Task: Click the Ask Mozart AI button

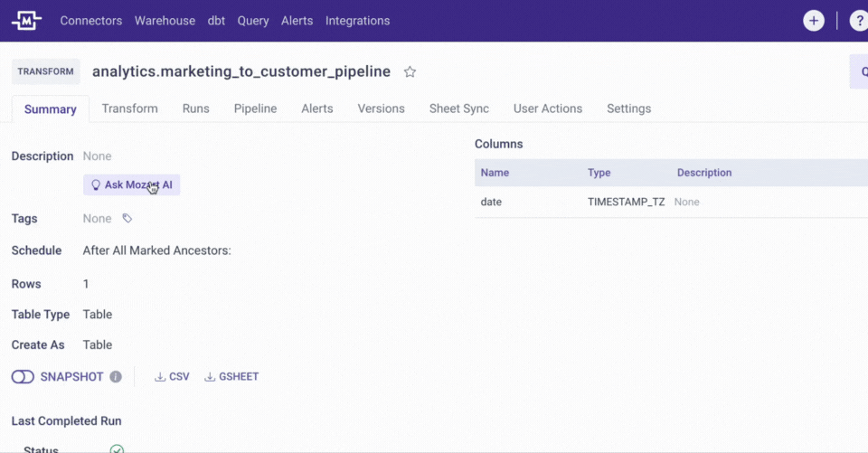Action: (131, 185)
